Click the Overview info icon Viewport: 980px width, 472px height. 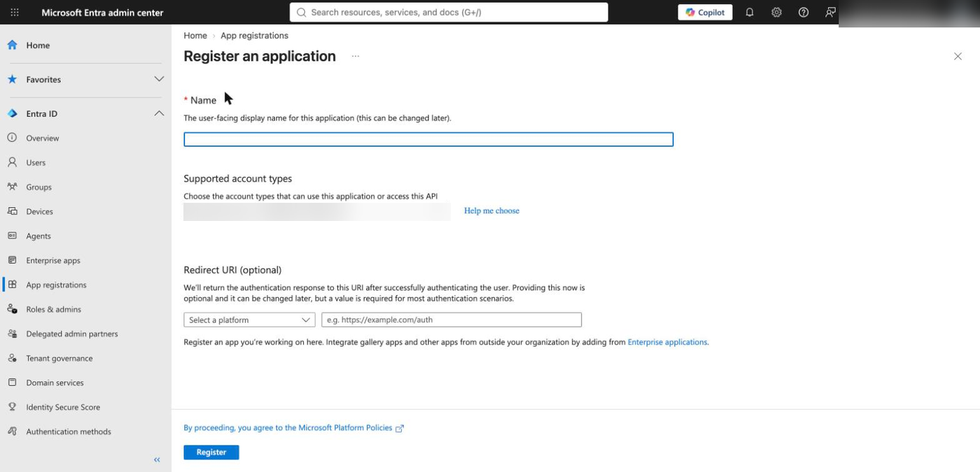(12, 138)
